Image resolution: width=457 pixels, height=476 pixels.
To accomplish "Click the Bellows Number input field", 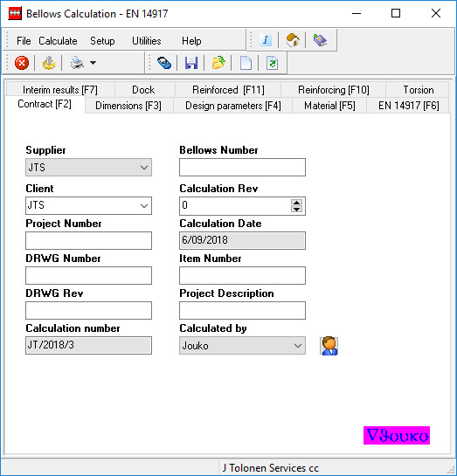I will [242, 168].
